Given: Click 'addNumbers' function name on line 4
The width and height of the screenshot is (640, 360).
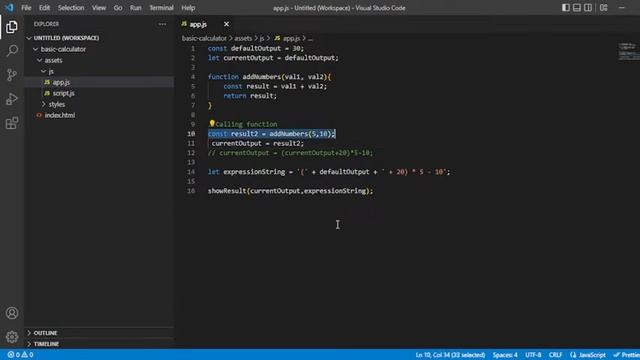Looking at the screenshot, I should click(x=262, y=77).
